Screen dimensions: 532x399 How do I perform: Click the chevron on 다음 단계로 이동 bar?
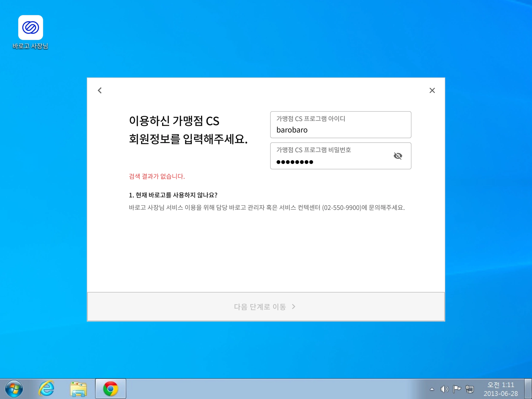pos(294,307)
